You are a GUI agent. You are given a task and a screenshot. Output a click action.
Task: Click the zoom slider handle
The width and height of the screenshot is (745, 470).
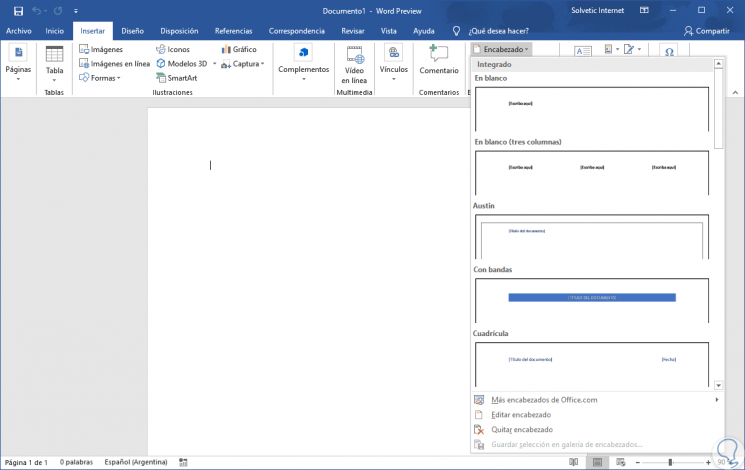click(670, 462)
